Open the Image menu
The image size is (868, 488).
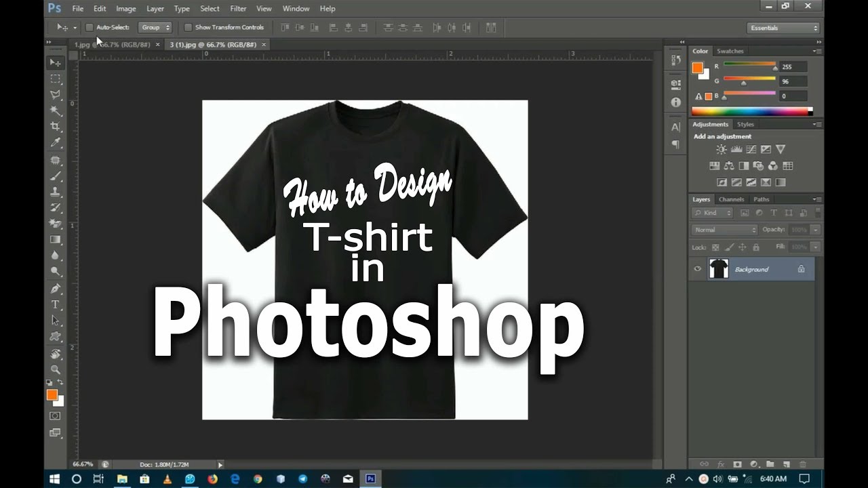[x=126, y=9]
